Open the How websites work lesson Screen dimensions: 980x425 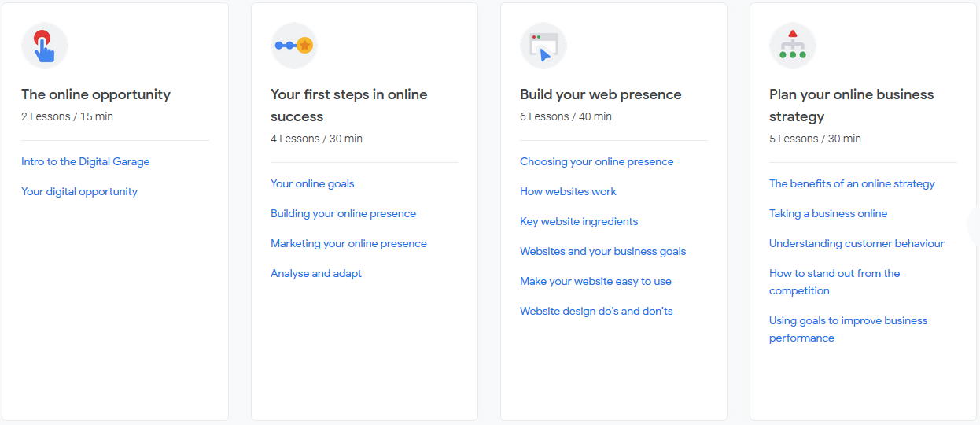pyautogui.click(x=568, y=191)
